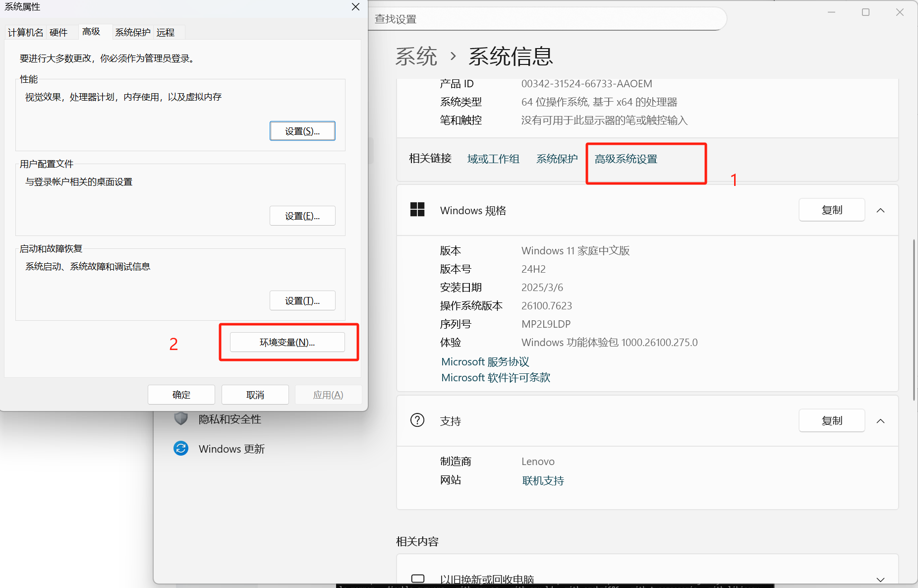Open the 域或工作组 link
The width and height of the screenshot is (918, 588).
click(493, 159)
